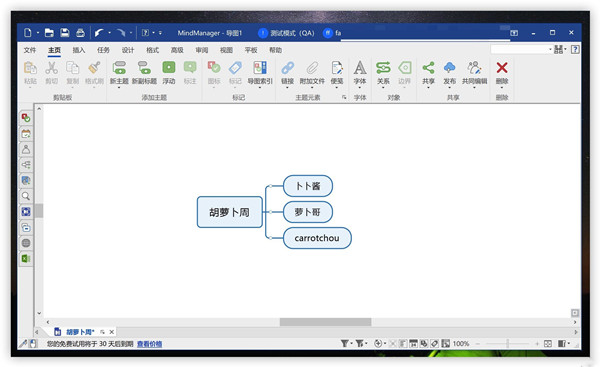
Task: Open the 文件 (File) menu
Action: pos(29,50)
